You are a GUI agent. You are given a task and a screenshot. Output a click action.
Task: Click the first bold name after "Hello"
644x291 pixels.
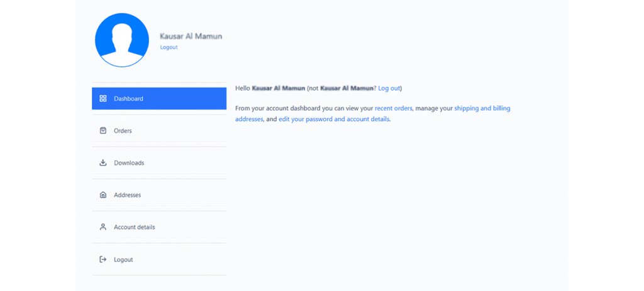[278, 88]
